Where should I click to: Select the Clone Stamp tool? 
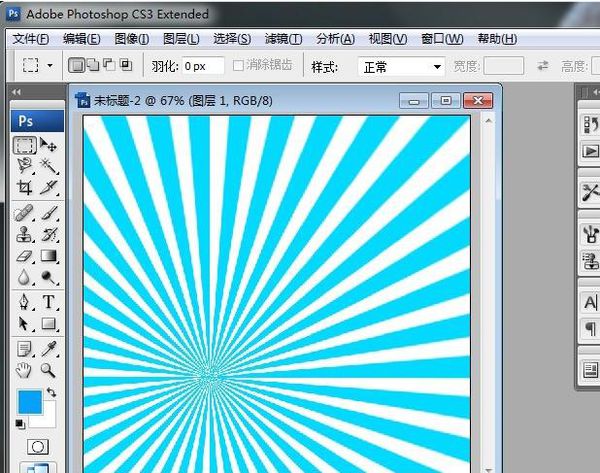25,234
